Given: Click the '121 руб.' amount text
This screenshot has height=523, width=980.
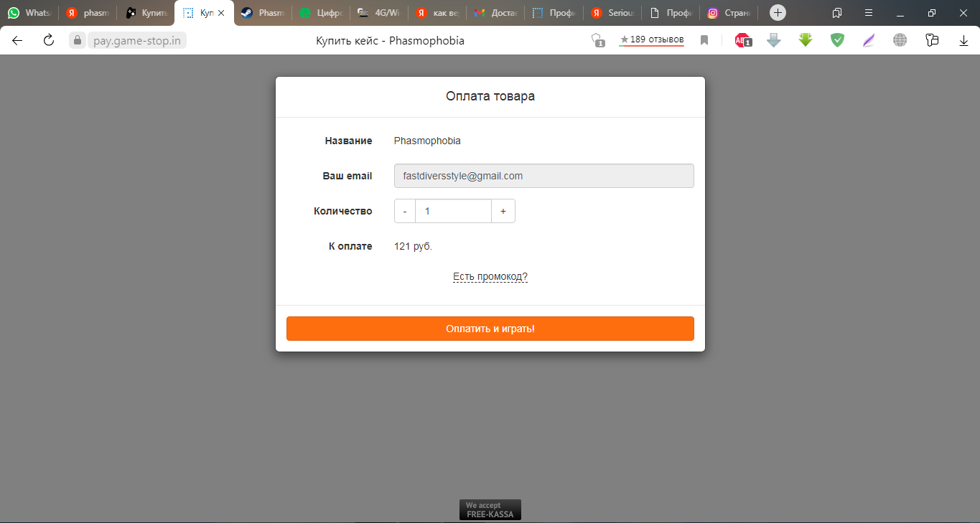Looking at the screenshot, I should [x=414, y=246].
